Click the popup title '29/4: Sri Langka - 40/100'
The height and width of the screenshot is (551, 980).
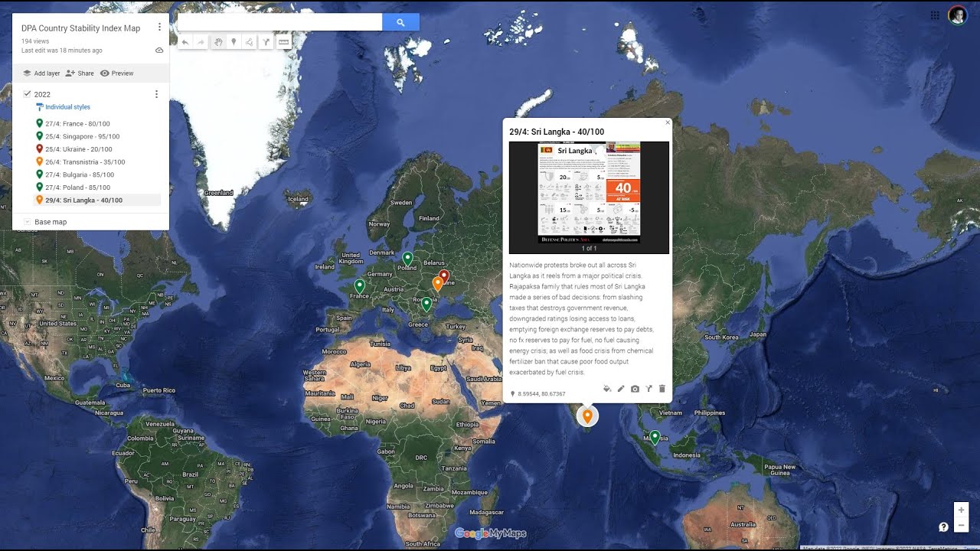coord(557,132)
